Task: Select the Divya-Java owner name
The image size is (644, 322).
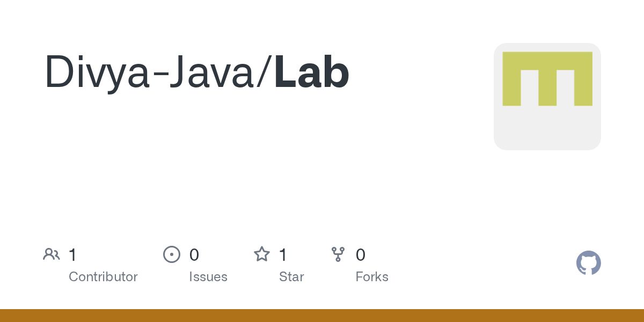Action: [151, 72]
